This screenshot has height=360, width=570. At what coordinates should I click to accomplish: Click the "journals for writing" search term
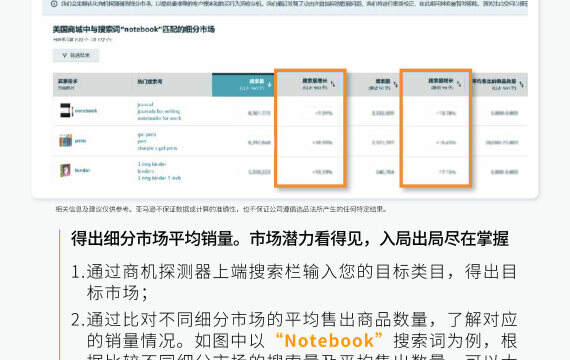coord(158,111)
